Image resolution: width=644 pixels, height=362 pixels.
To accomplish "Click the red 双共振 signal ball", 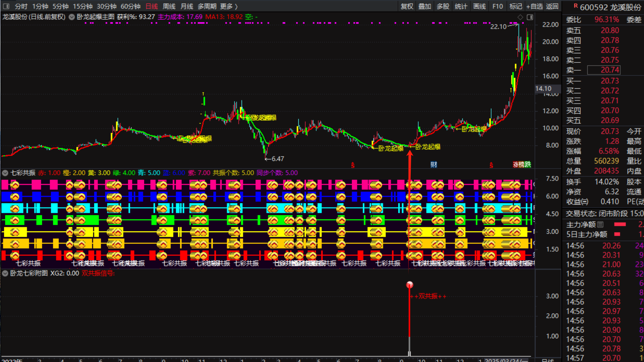I will pyautogui.click(x=409, y=285).
